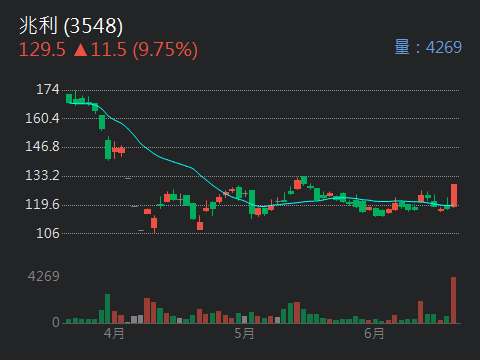The height and width of the screenshot is (360, 480).
Task: Click the stock title 兆利 (3548)
Action: [71, 26]
